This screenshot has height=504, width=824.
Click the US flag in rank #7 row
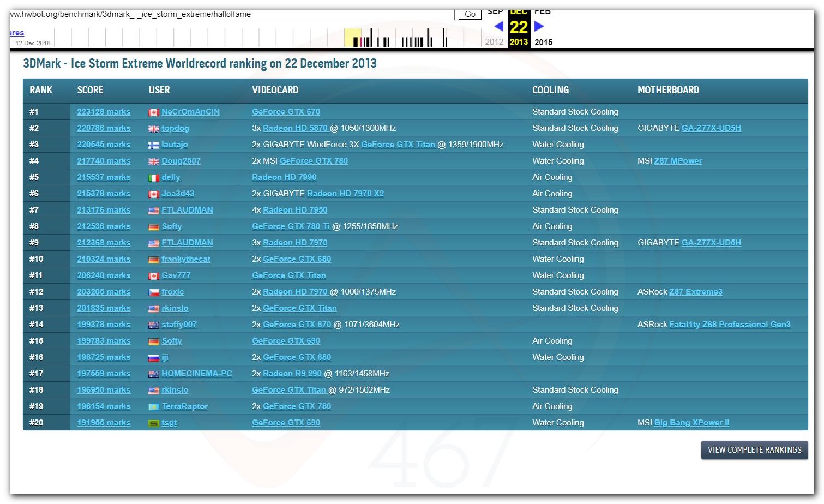154,211
